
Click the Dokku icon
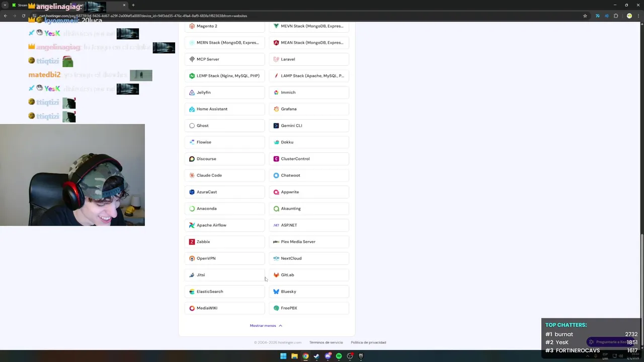click(276, 142)
